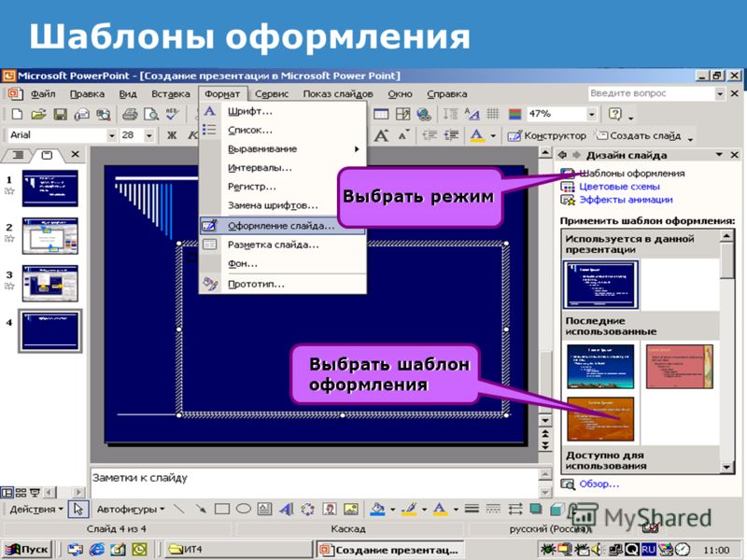The height and width of the screenshot is (560, 747).
Task: Choose Оформление слайда menu entry
Action: [283, 226]
